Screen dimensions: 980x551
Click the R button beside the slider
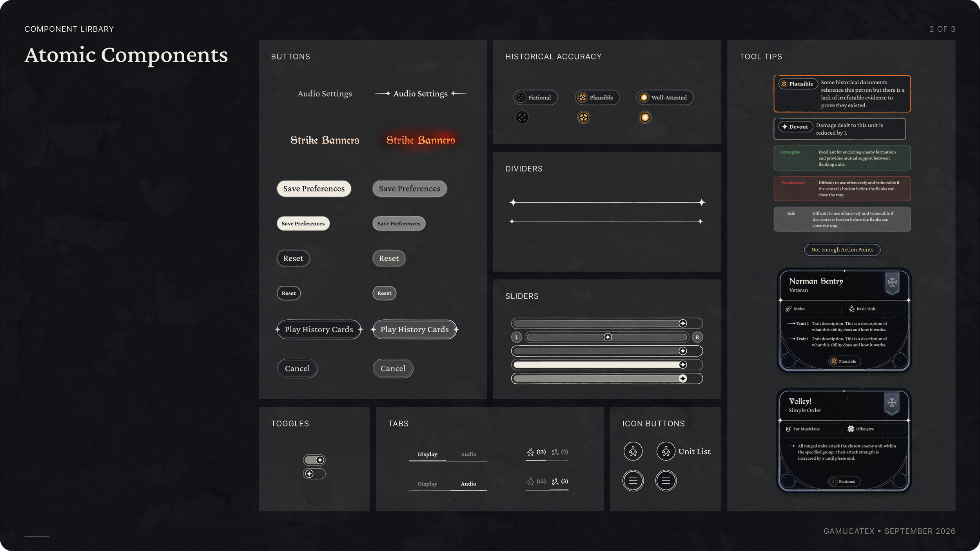coord(697,337)
